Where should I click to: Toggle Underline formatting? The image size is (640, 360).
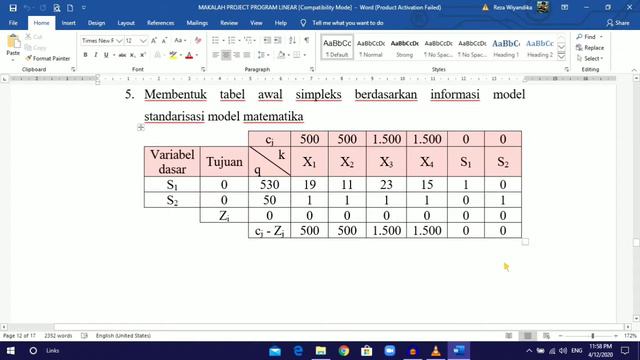pyautogui.click(x=106, y=55)
